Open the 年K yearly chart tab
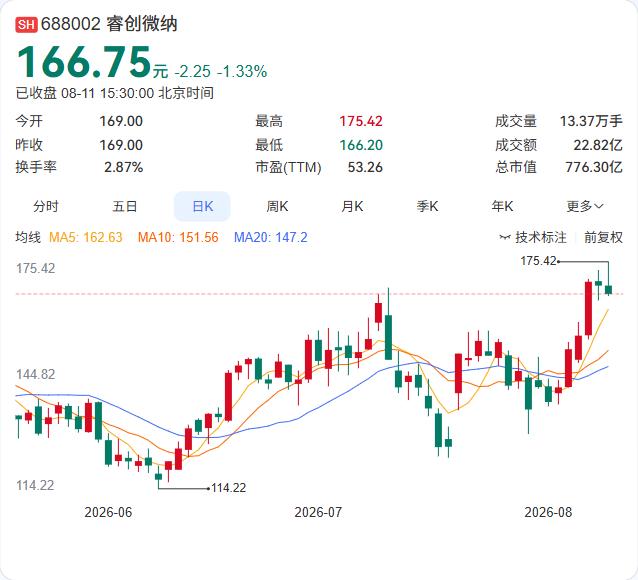638x580 pixels. [x=502, y=206]
